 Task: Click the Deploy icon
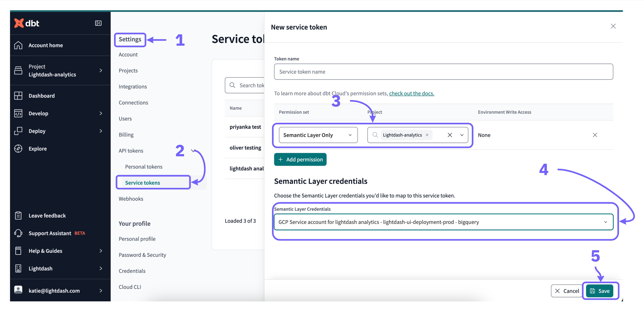click(18, 131)
